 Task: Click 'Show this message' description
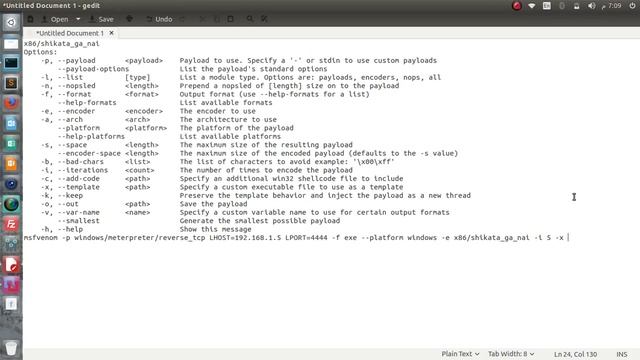[x=216, y=229]
